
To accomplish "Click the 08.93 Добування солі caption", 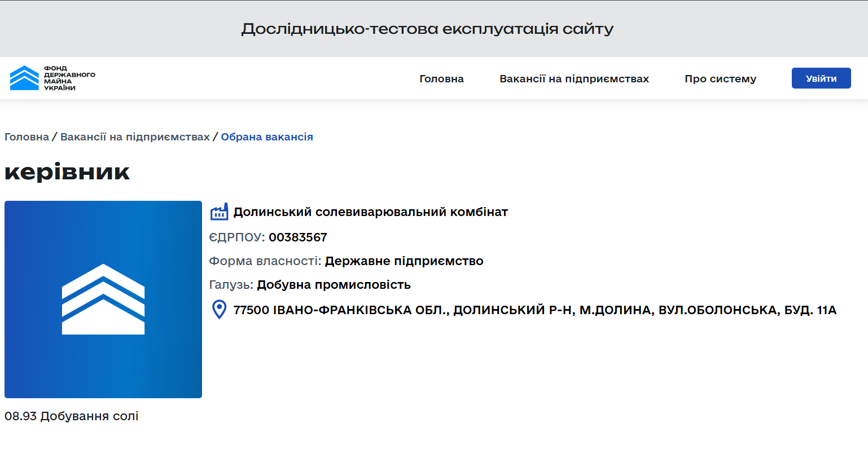I will (x=72, y=416).
